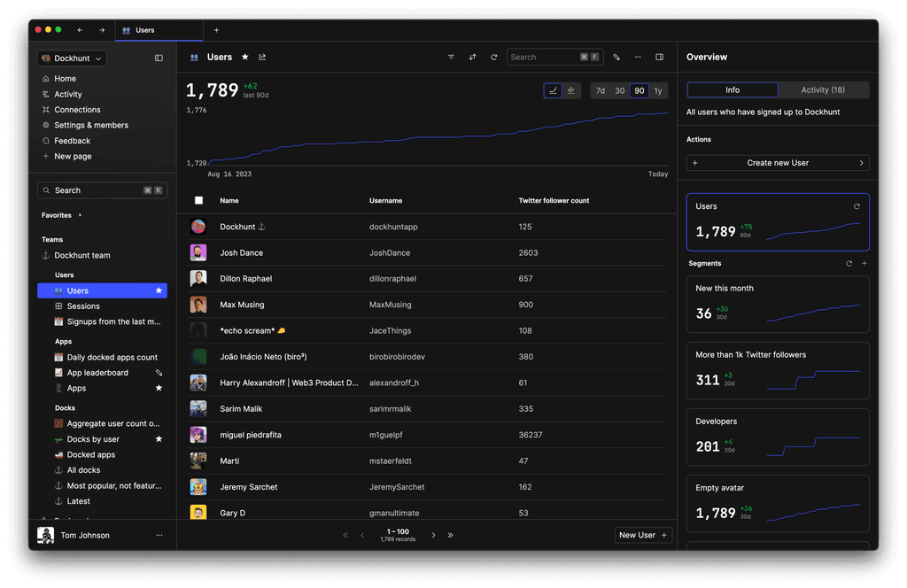Open a new tab with plus icon

(216, 30)
